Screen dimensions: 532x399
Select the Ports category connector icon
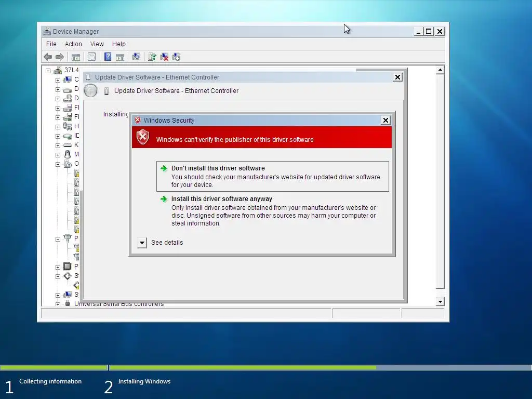68,238
